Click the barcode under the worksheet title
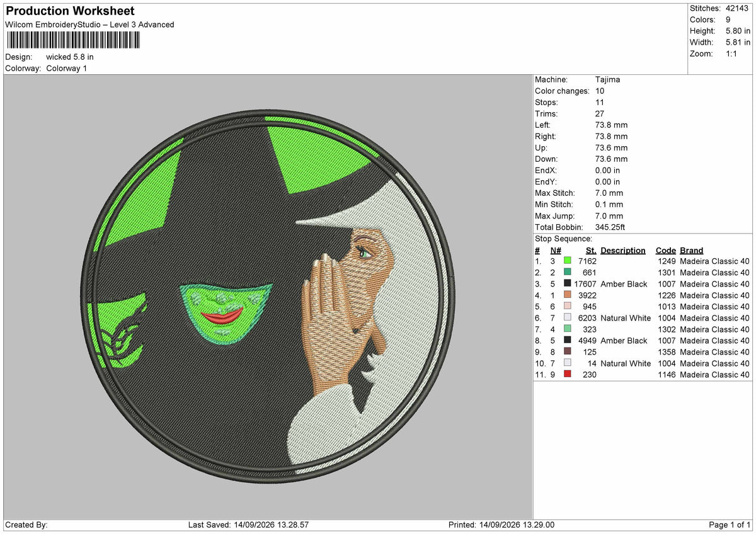Image resolution: width=756 pixels, height=534 pixels. tap(74, 40)
